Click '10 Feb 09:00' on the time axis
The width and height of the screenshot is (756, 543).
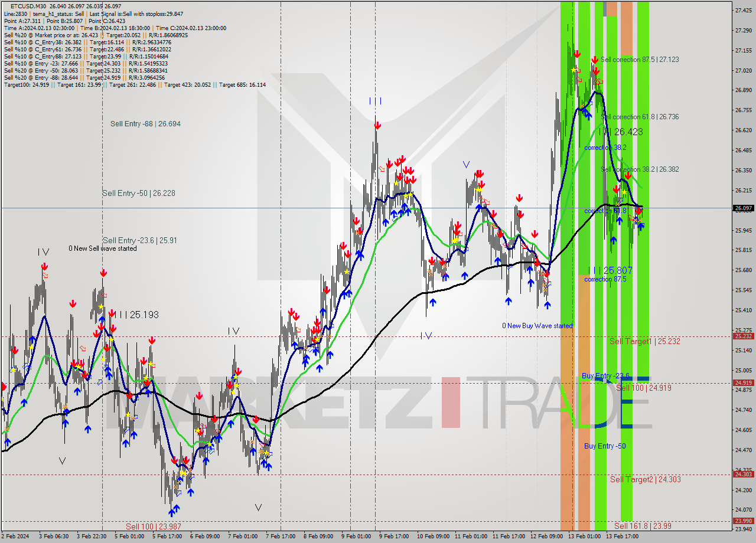(433, 537)
